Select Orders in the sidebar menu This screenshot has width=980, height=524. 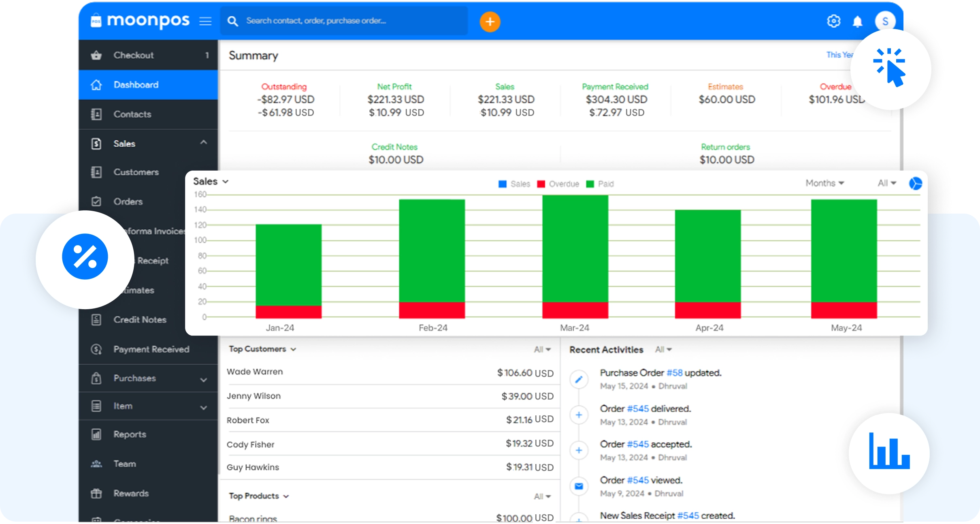(x=128, y=201)
